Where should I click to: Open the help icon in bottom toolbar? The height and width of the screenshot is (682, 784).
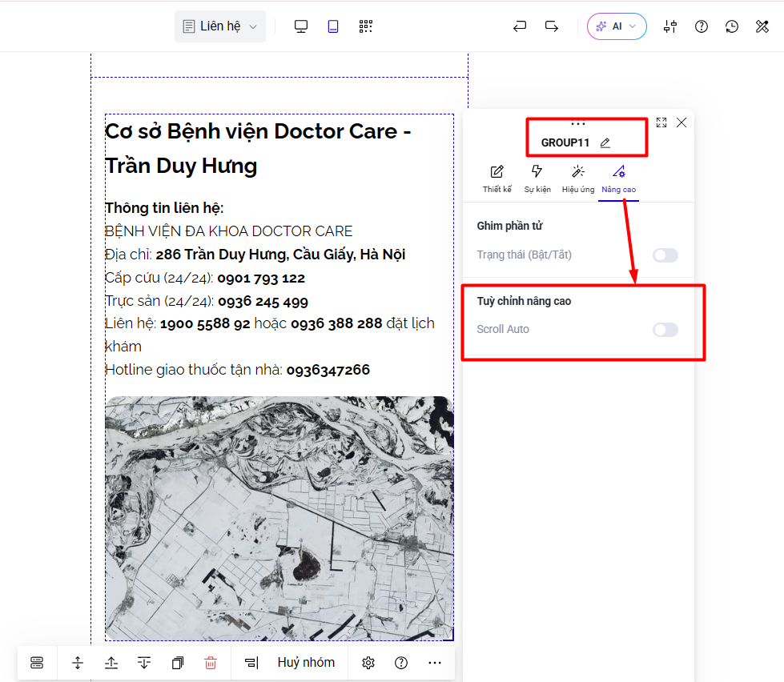point(401,663)
